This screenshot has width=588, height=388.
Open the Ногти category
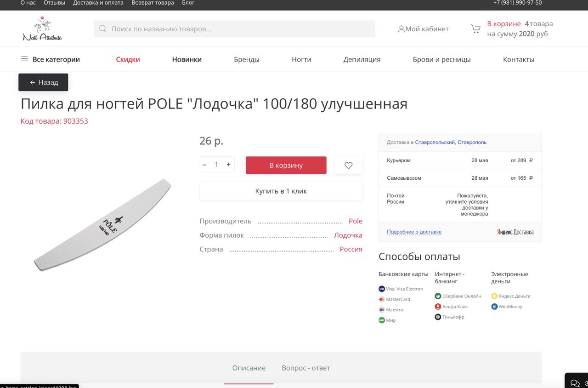[301, 59]
